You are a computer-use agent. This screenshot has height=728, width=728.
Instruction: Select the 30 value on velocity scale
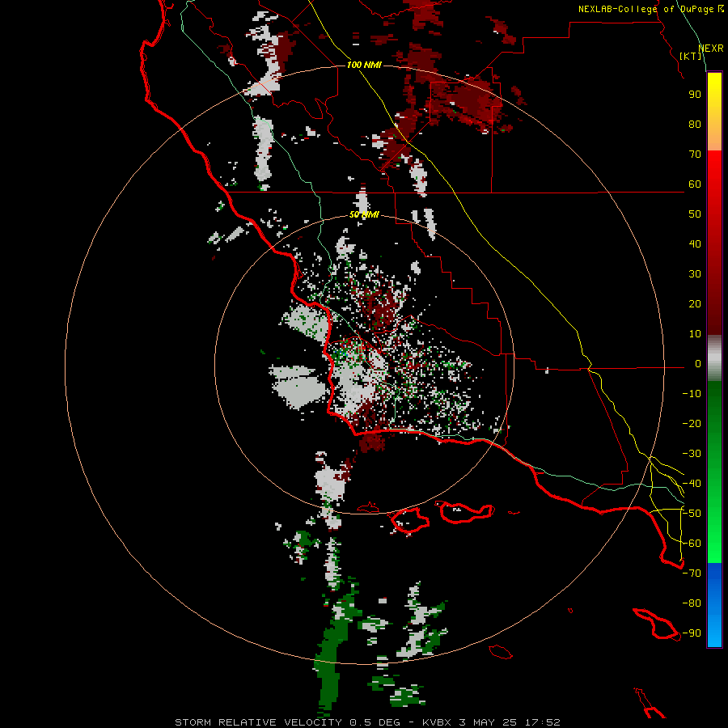695,274
